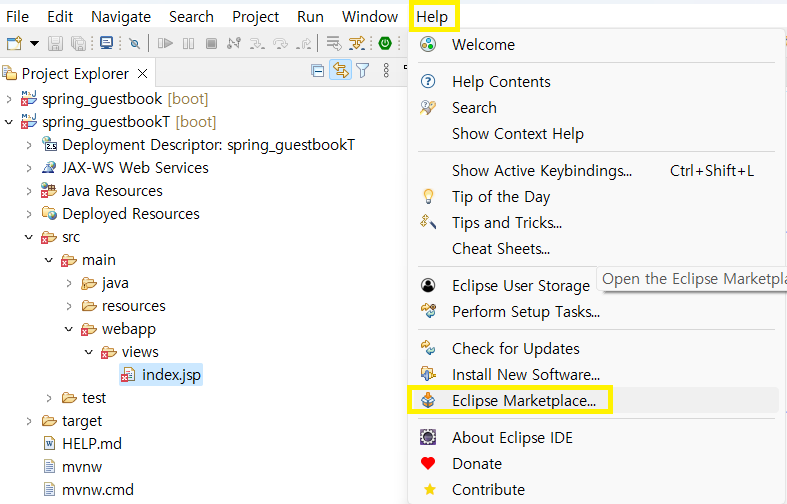This screenshot has height=504, width=787.
Task: Expand the target folder
Action: pyautogui.click(x=29, y=421)
